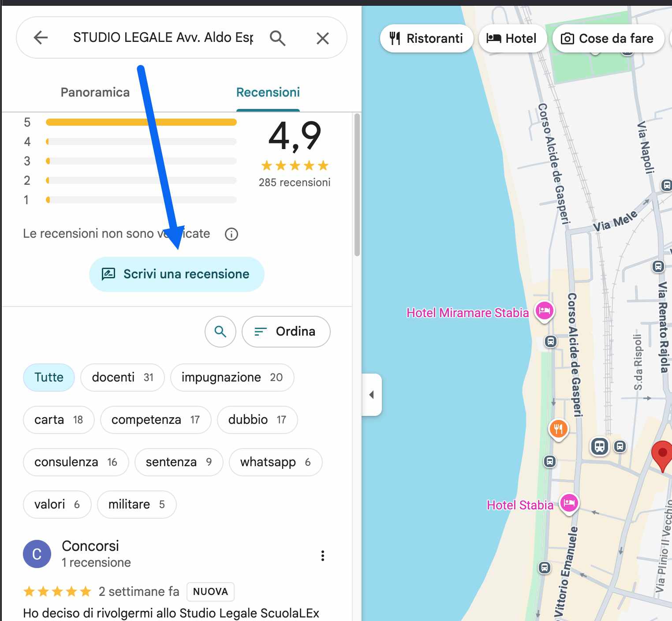The width and height of the screenshot is (672, 621).
Task: Enable the docenti keyword filter chip
Action: pos(122,378)
